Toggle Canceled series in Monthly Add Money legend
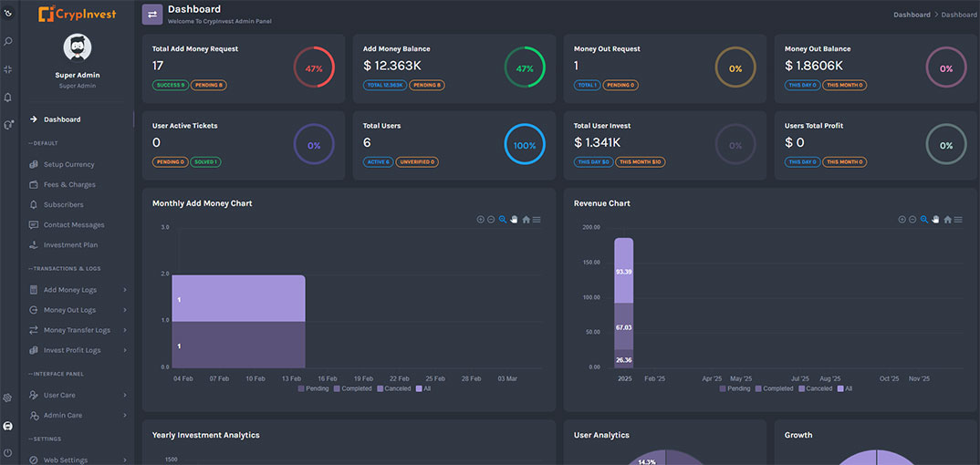 click(x=395, y=388)
